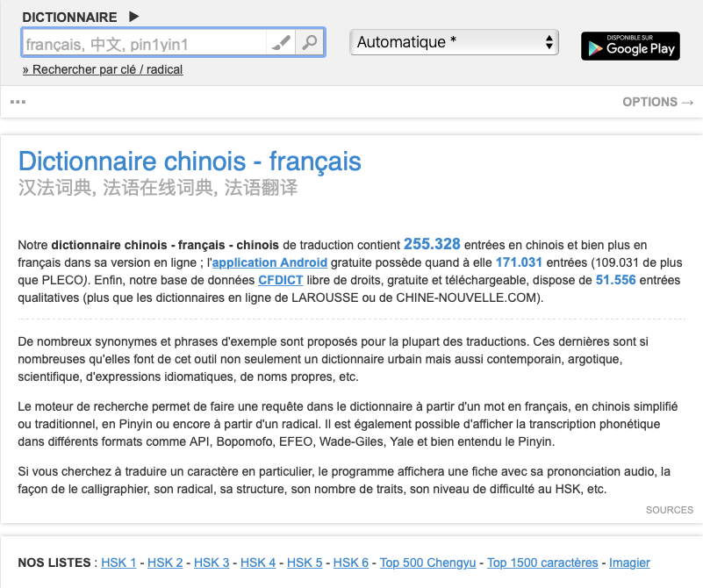Click the handwriting brush icon in search box

pyautogui.click(x=281, y=43)
